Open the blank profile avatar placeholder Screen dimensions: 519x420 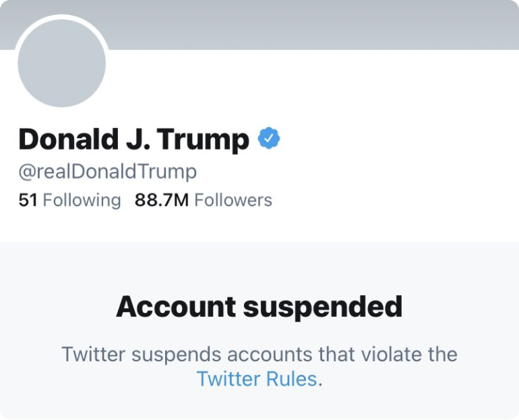[x=62, y=63]
